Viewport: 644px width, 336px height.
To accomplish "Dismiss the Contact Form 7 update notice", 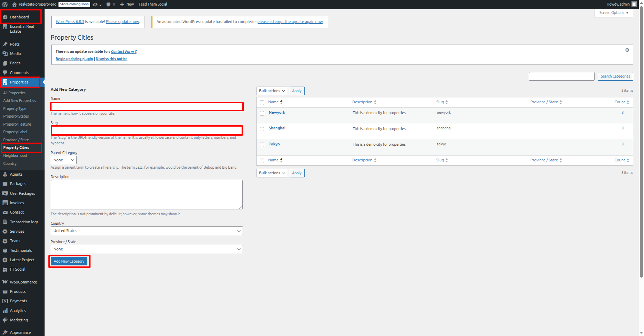I will 627,50.
